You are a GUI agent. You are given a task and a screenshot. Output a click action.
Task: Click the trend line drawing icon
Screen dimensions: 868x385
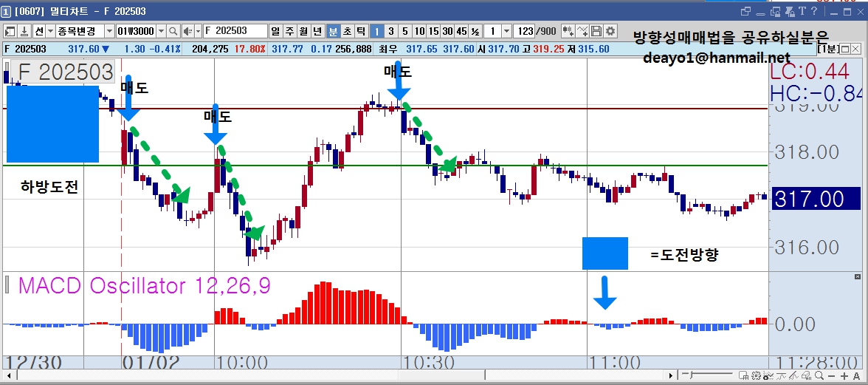pos(793,375)
